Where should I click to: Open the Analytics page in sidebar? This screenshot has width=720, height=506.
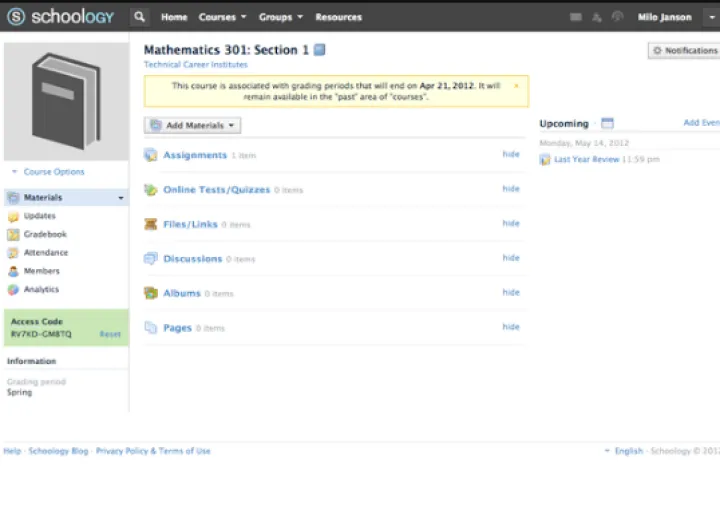tap(41, 289)
